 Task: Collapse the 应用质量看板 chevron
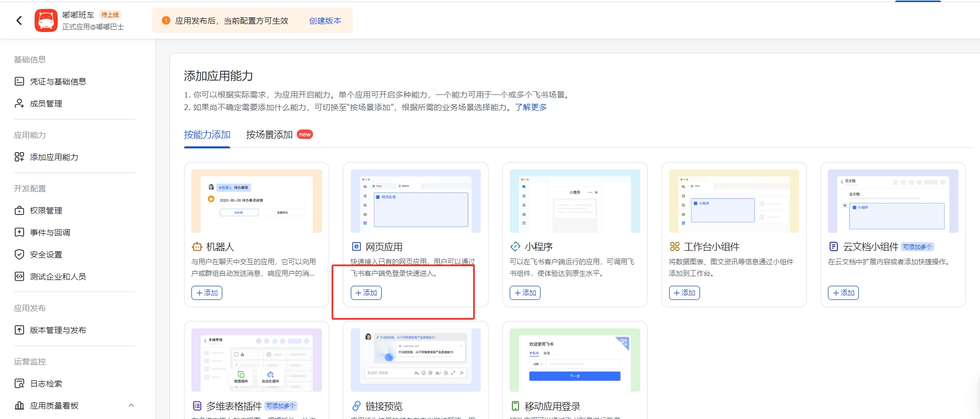[131, 405]
